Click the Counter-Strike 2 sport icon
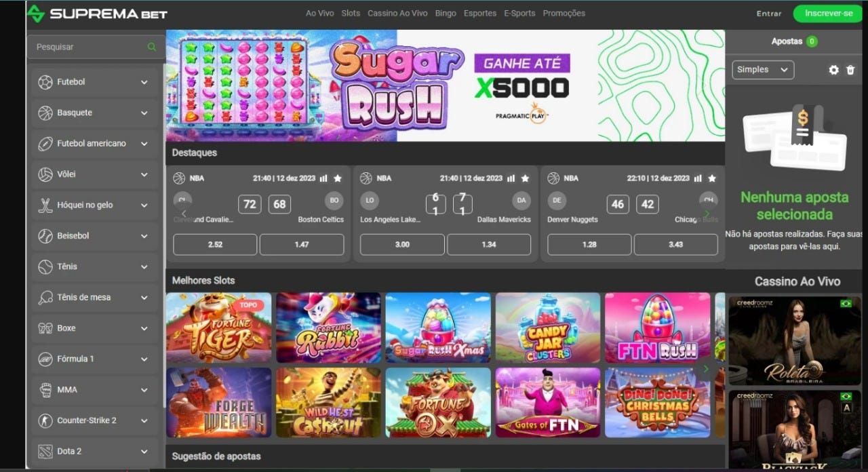This screenshot has height=472, width=868. (45, 420)
